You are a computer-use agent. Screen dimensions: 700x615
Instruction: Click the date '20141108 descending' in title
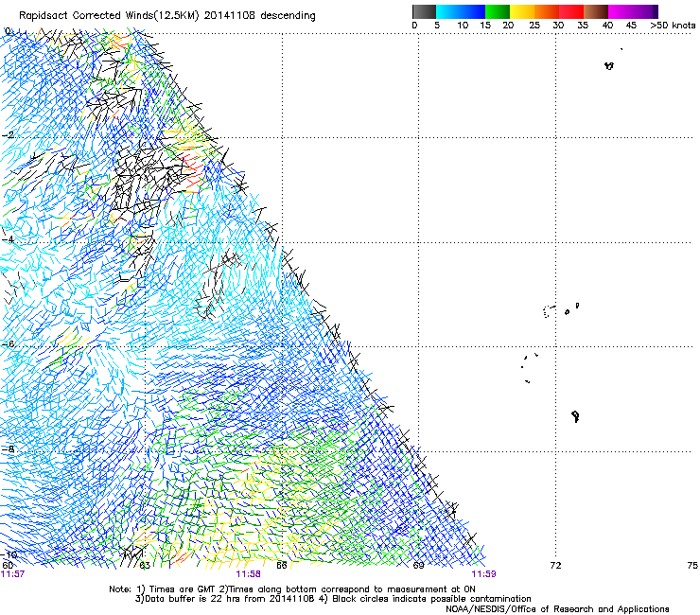click(259, 16)
